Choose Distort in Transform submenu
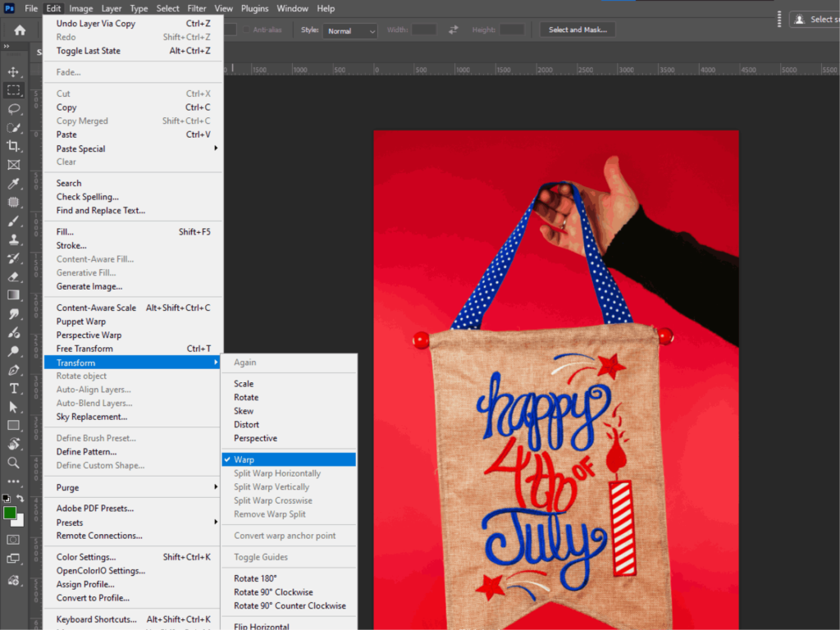Viewport: 840px width, 630px height. 289,424
